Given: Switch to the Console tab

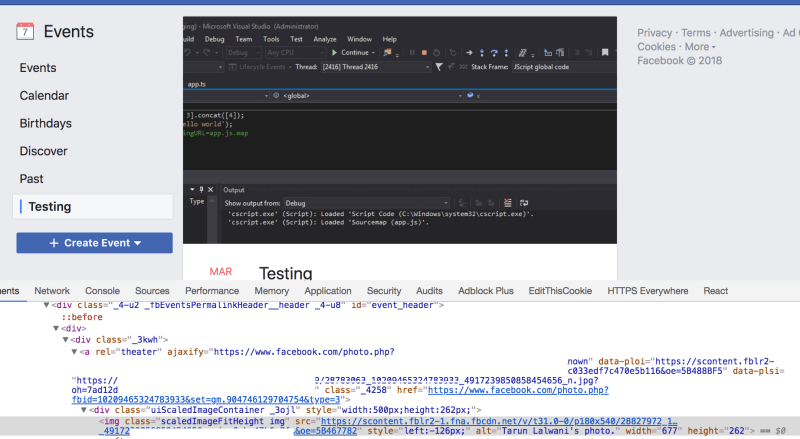Looking at the screenshot, I should (x=102, y=291).
